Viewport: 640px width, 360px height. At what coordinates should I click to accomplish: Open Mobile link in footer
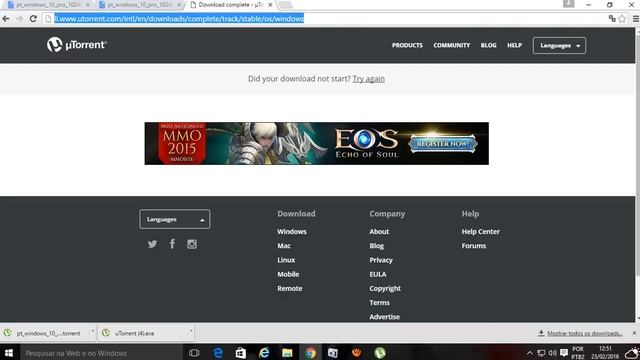[288, 274]
